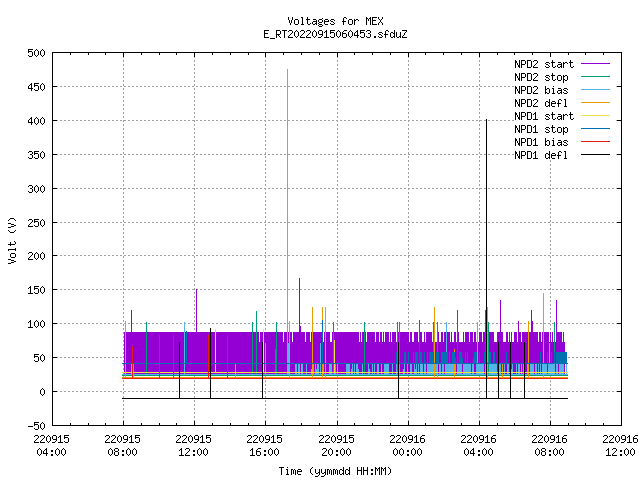Click the '220916 00:00' time axis label

(x=407, y=446)
